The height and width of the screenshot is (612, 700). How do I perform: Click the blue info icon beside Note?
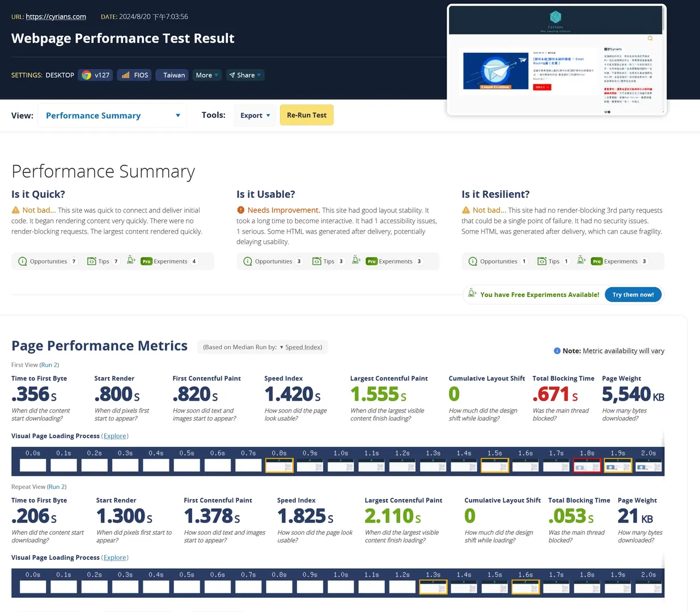pyautogui.click(x=557, y=350)
